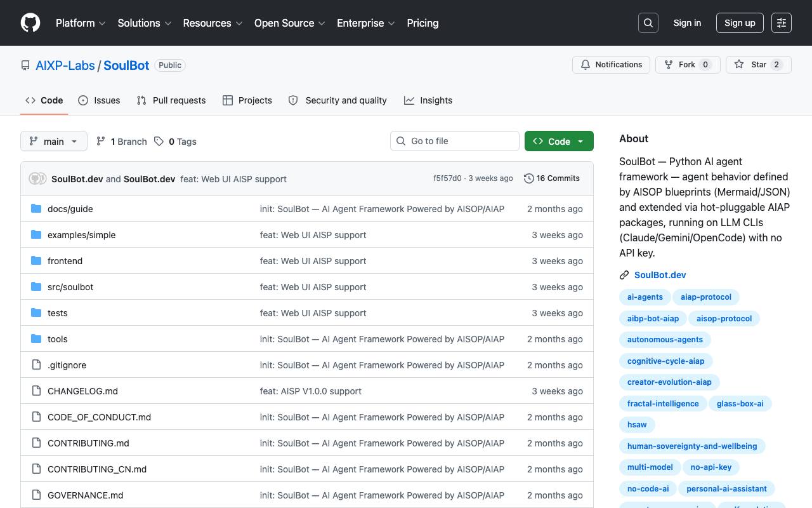
Task: Expand the Resources menu
Action: coord(213,23)
